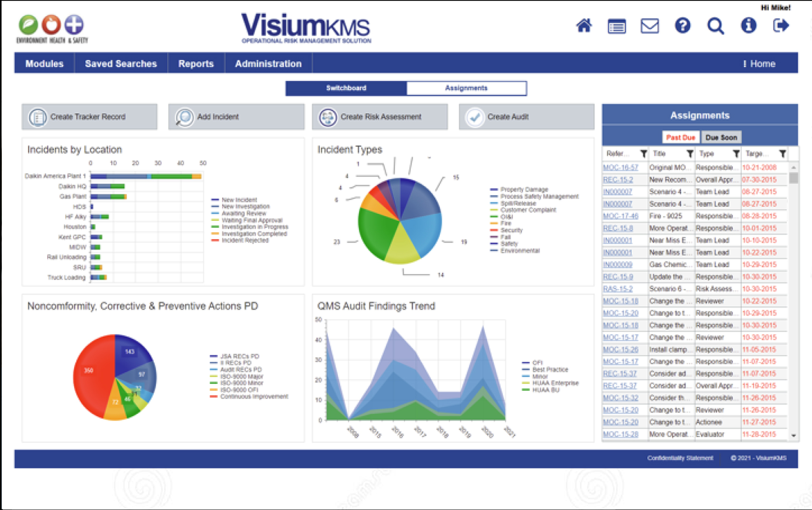
Task: Open reference MOC-17-46
Action: pyautogui.click(x=620, y=216)
